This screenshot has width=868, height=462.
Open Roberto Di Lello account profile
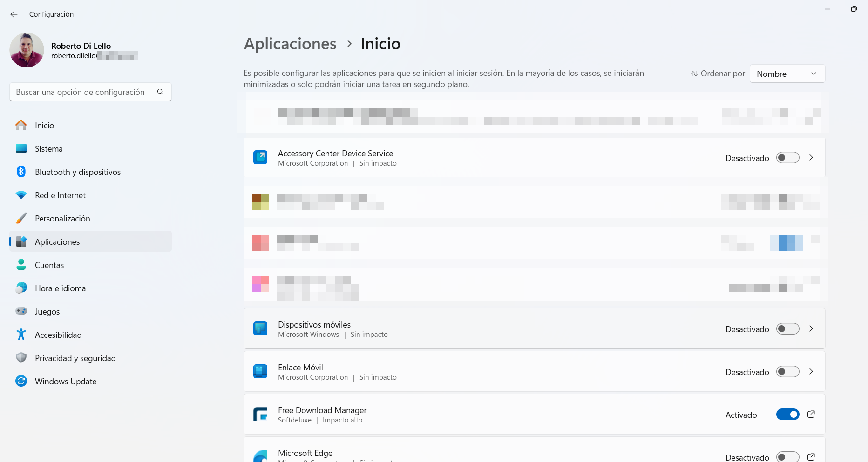27,50
